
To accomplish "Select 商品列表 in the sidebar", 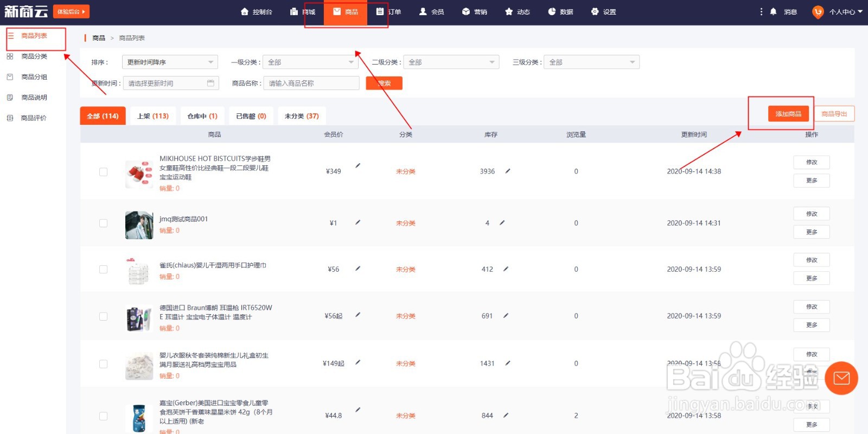I will pos(34,36).
